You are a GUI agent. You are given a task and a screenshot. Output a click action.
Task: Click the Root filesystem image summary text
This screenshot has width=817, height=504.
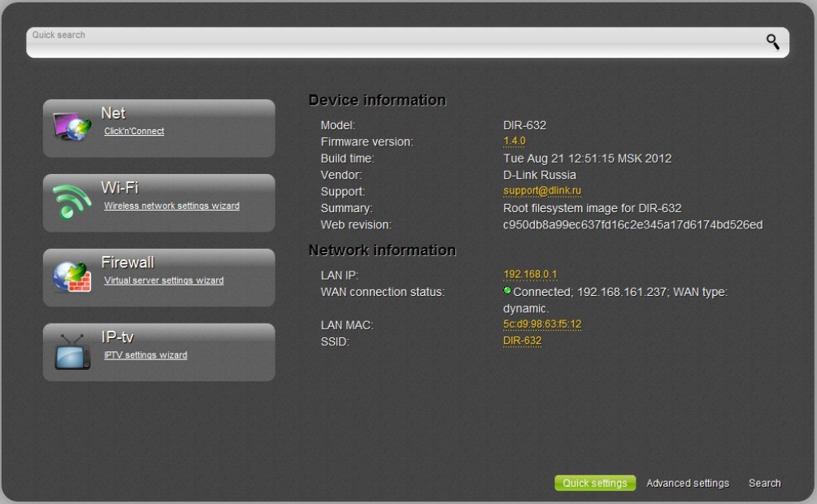(x=592, y=208)
